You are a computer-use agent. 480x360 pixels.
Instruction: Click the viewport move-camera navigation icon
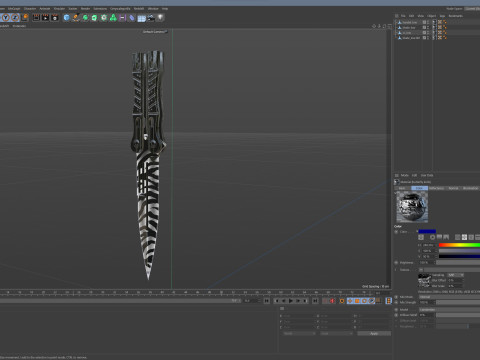[x=374, y=26]
